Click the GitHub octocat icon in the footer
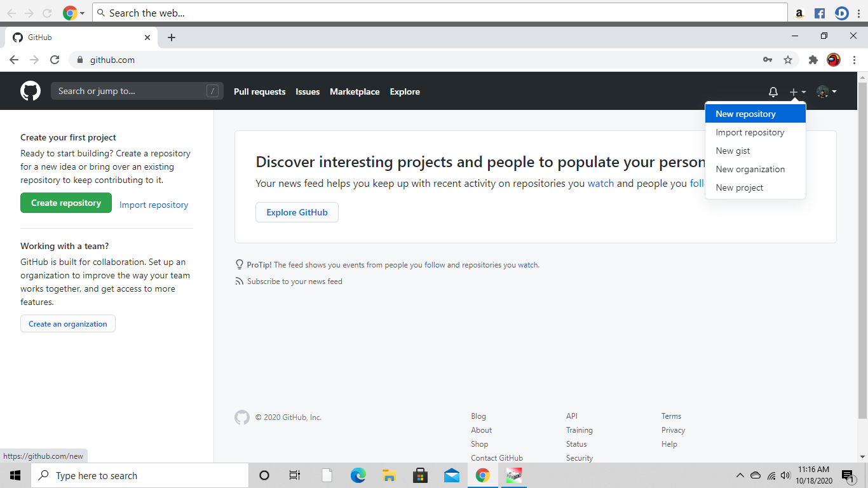Image resolution: width=868 pixels, height=488 pixels. (x=241, y=417)
